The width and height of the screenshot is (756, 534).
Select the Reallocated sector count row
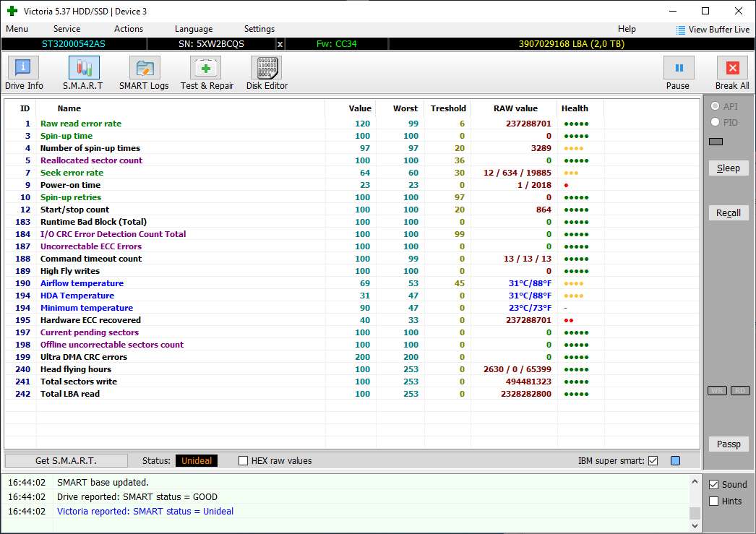(91, 160)
